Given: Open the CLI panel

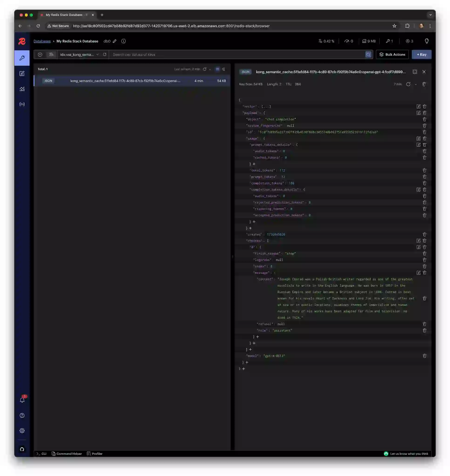Looking at the screenshot, I should coord(41,454).
